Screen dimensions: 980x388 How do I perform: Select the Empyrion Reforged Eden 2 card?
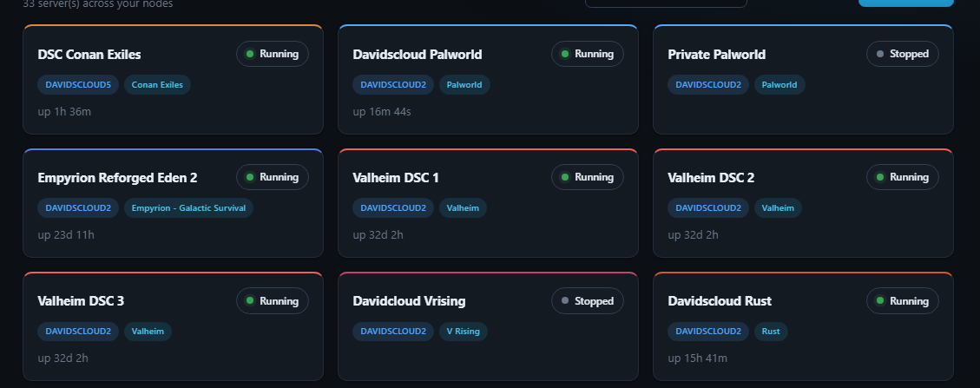click(x=173, y=203)
